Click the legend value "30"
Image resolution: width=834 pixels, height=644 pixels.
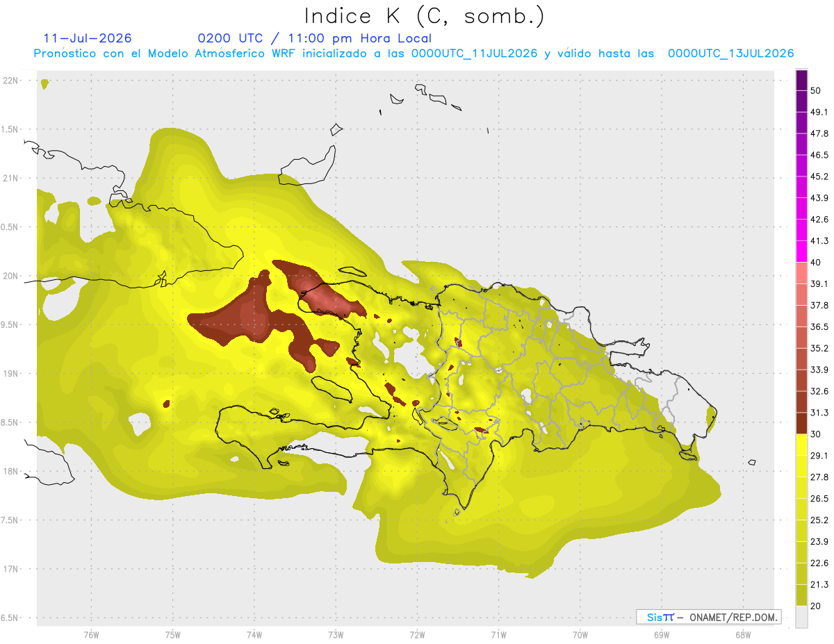click(815, 434)
